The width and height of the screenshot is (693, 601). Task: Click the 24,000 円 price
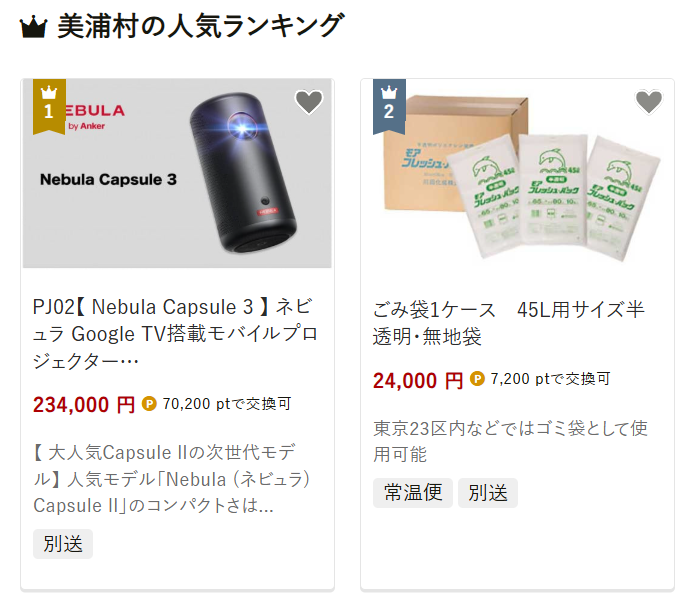(418, 380)
